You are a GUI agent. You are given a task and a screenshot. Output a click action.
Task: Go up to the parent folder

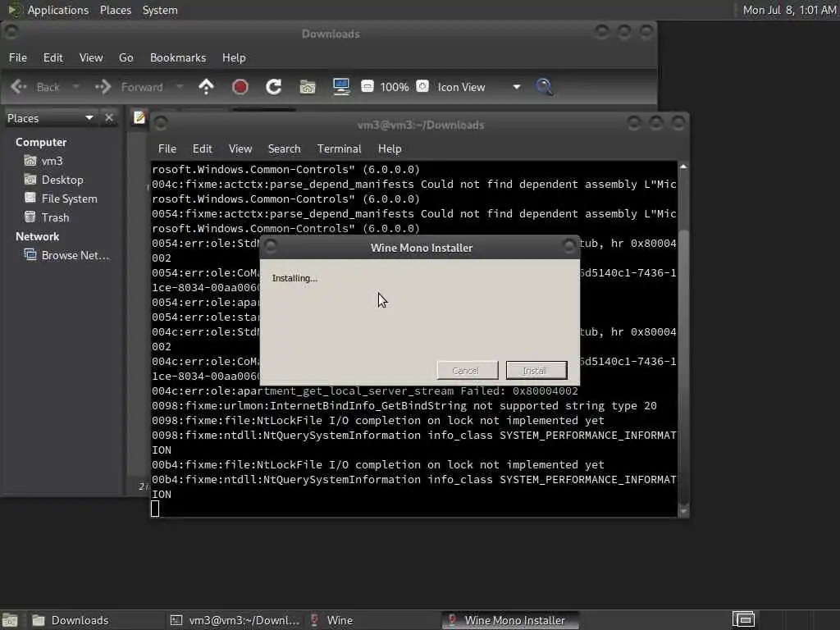206,87
